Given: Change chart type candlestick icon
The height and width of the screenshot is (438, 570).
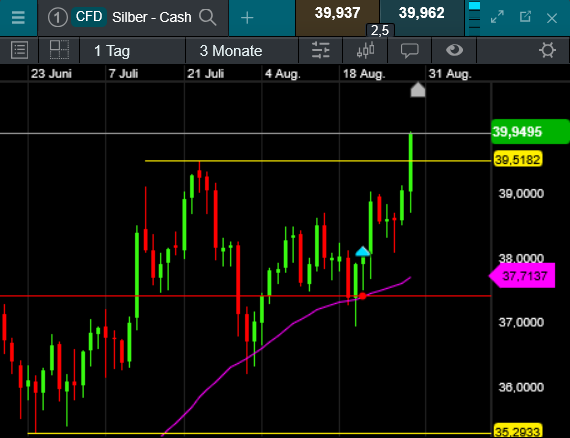Looking at the screenshot, I should tap(365, 50).
